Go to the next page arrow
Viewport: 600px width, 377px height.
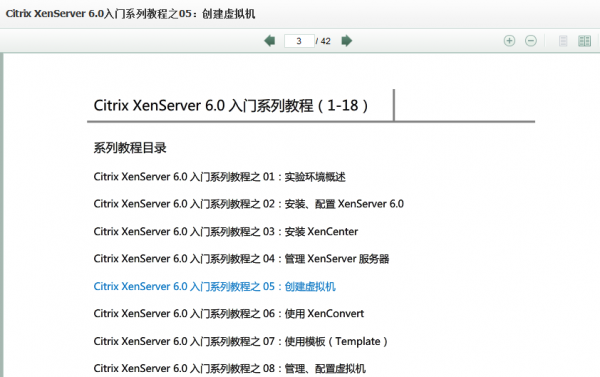point(347,41)
